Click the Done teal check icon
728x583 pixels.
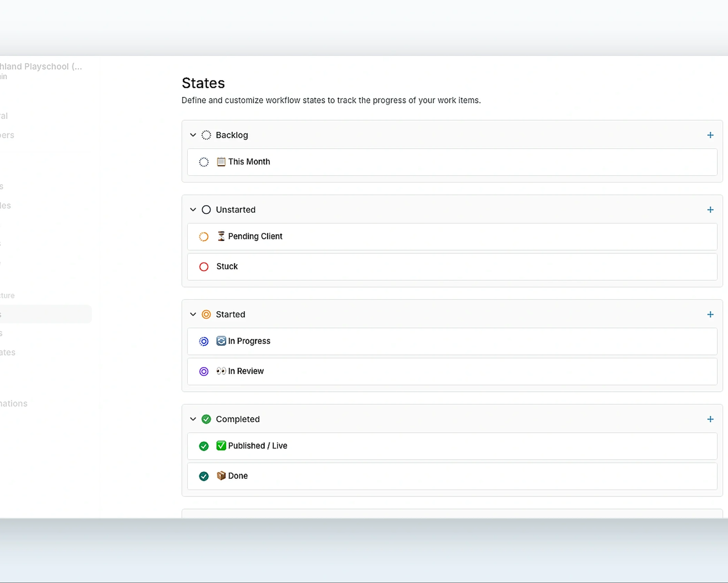[x=204, y=477]
